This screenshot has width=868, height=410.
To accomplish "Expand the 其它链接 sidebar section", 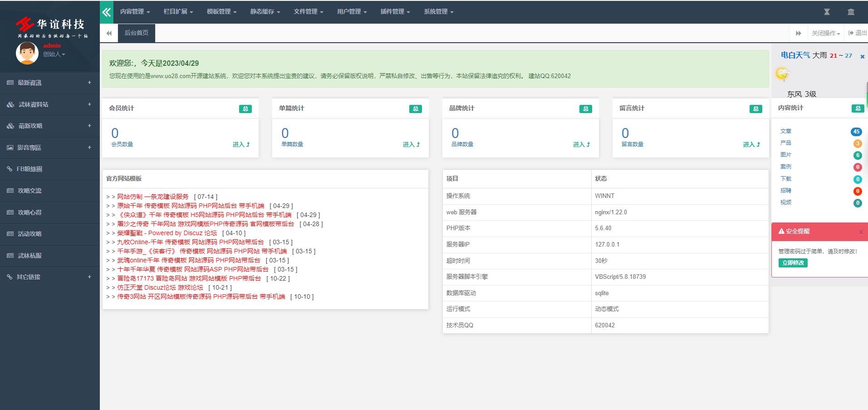I will (50, 277).
